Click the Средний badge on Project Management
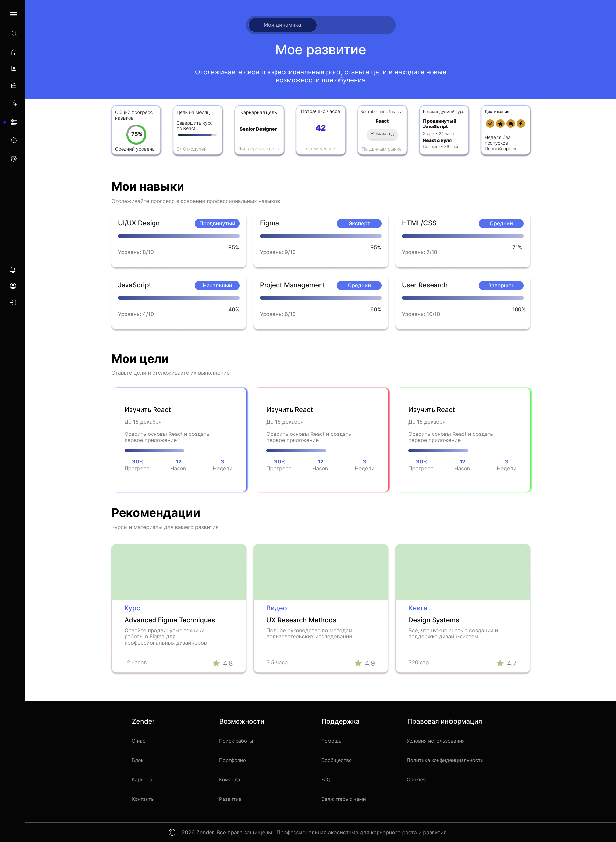The image size is (616, 842). point(359,285)
